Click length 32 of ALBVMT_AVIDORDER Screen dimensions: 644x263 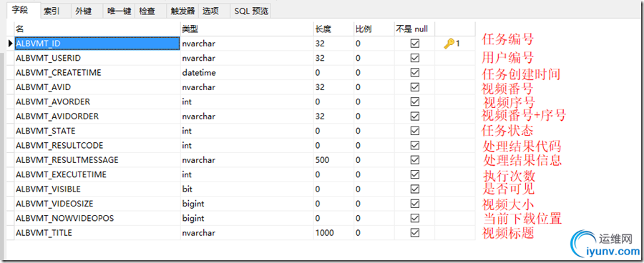320,116
